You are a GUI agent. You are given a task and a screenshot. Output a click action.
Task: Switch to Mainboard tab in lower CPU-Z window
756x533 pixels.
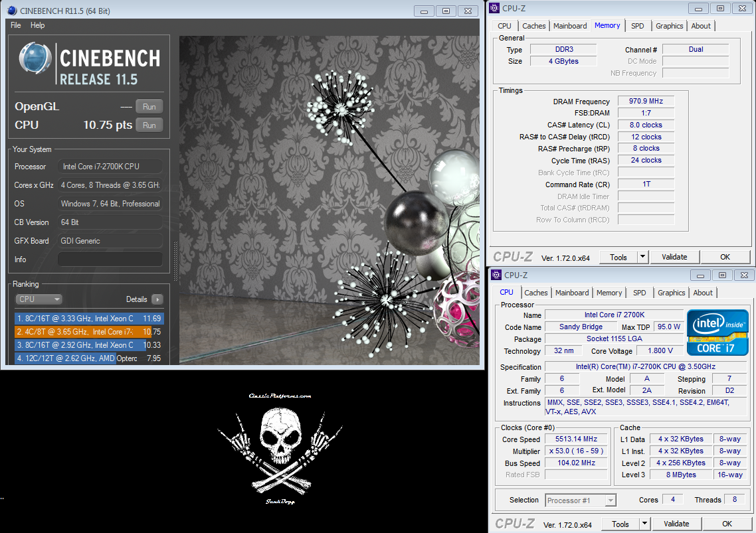pos(572,293)
